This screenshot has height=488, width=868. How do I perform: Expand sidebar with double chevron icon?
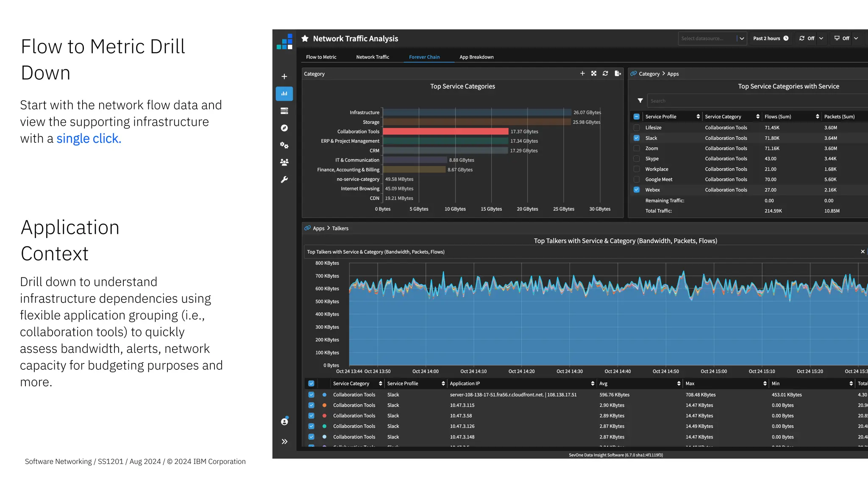pos(284,441)
